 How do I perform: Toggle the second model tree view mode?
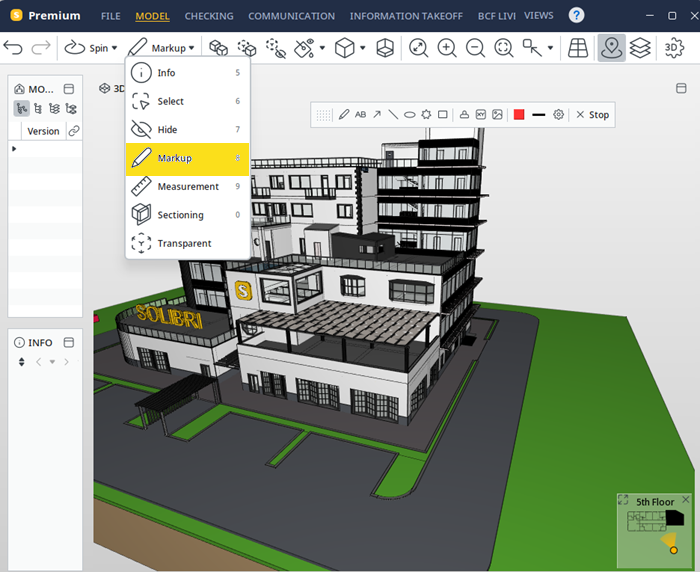pos(38,109)
